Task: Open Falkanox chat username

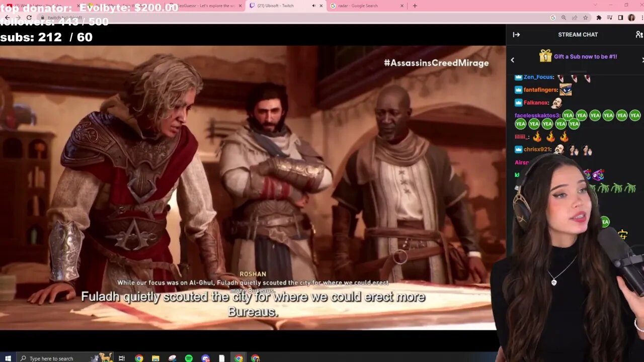Action: (536, 103)
